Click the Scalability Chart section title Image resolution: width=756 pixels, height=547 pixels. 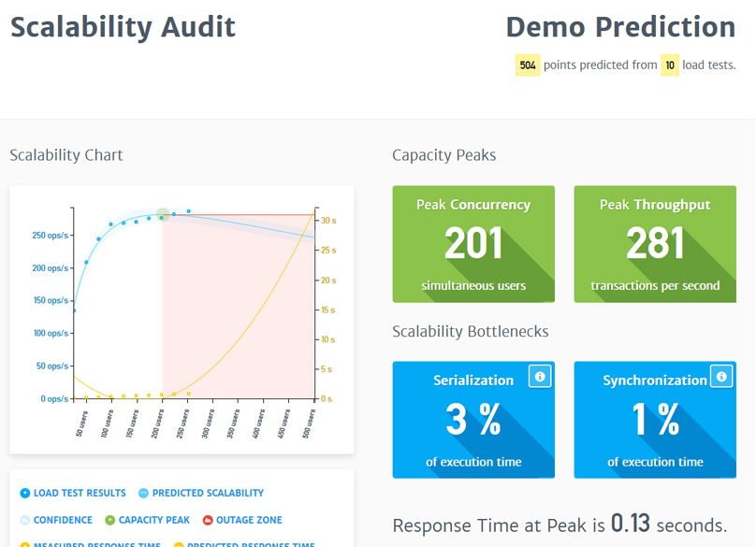[66, 155]
